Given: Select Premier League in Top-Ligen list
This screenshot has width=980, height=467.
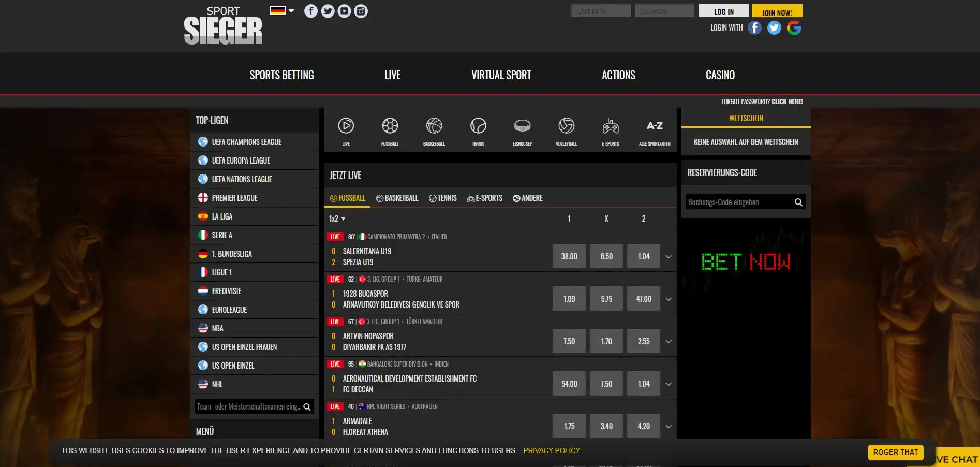Looking at the screenshot, I should (234, 198).
